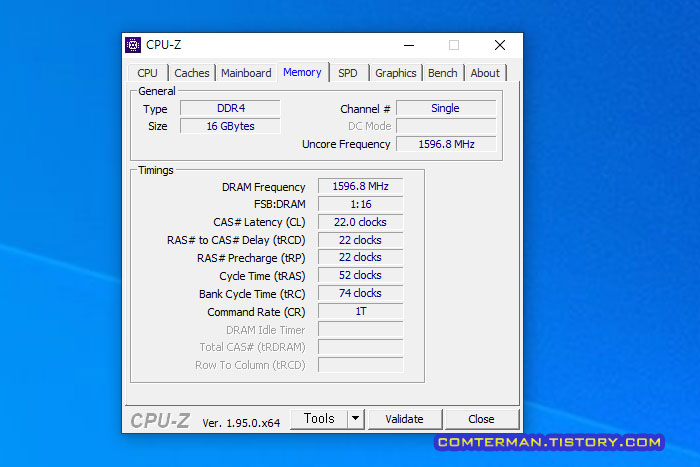
Task: Click the CAS# Latency value 22.0 clocks
Action: click(360, 222)
